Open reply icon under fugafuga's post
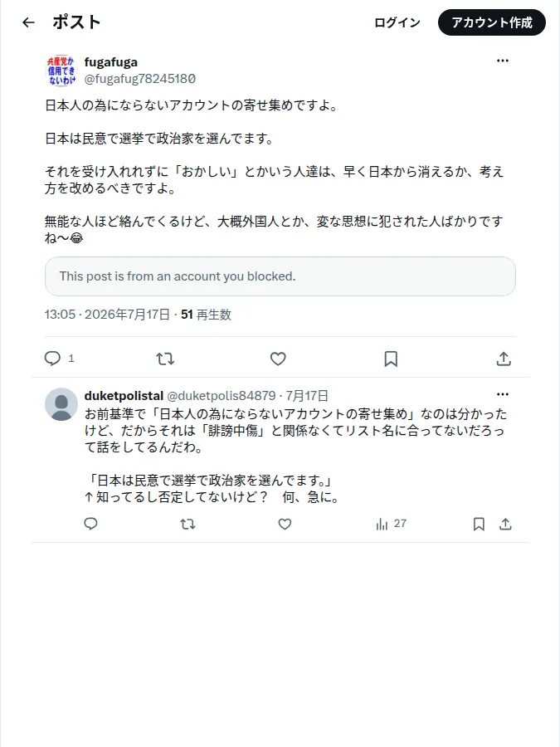This screenshot has width=560, height=747. click(x=52, y=359)
